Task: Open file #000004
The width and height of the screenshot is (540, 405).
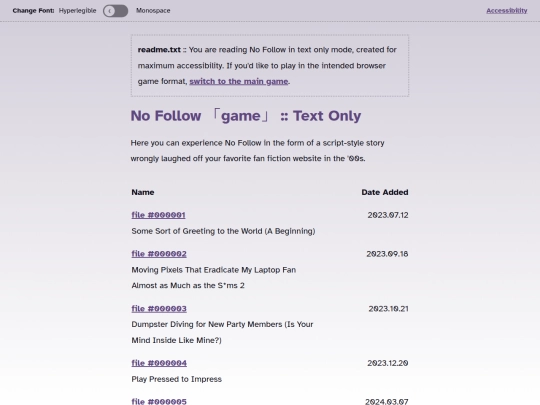Action: pos(159,363)
